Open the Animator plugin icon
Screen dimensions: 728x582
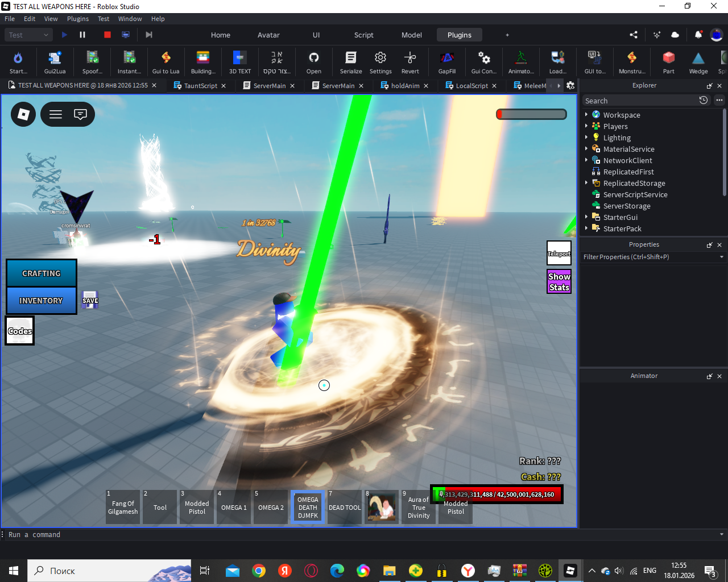tap(521, 62)
